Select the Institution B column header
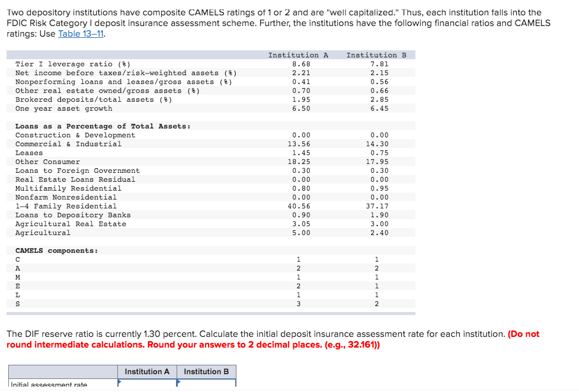Viewport: 579px width, 392px height. (206, 372)
